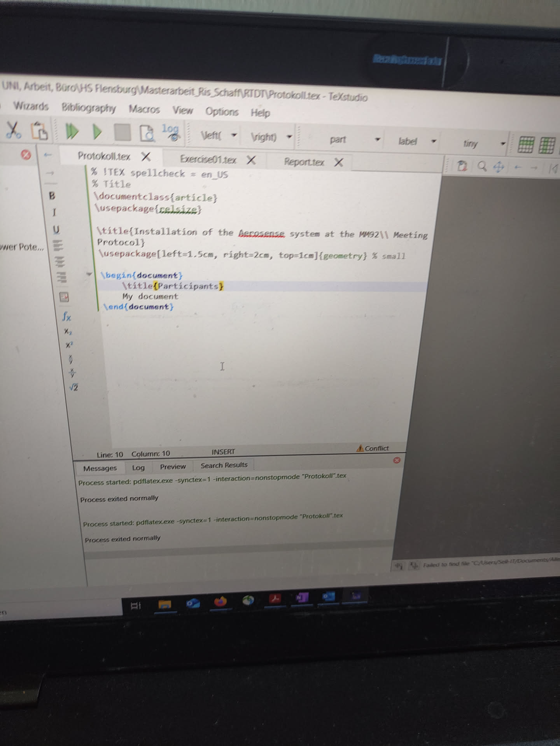Open the "tiny" font size dropdown
This screenshot has width=560, height=746.
502,144
